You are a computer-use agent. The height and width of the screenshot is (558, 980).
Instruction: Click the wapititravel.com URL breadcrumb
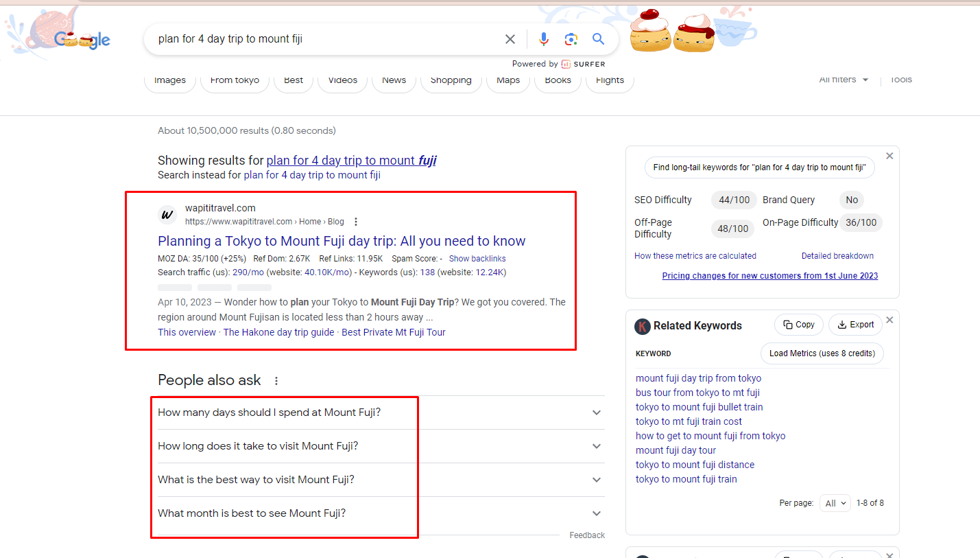[x=264, y=222]
